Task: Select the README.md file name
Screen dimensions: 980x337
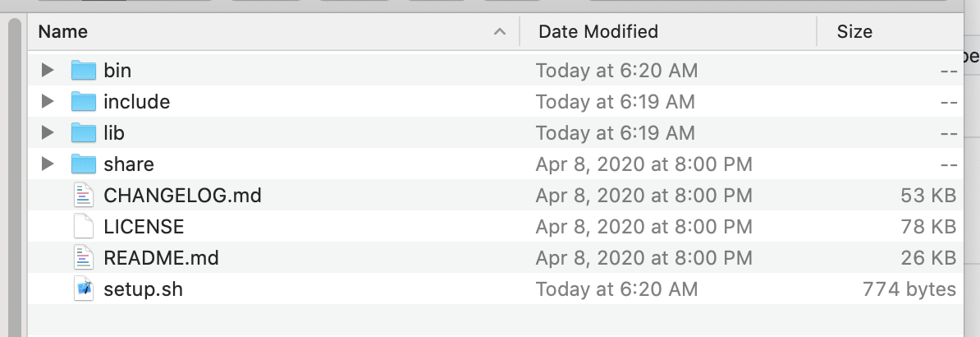Action: click(x=161, y=258)
